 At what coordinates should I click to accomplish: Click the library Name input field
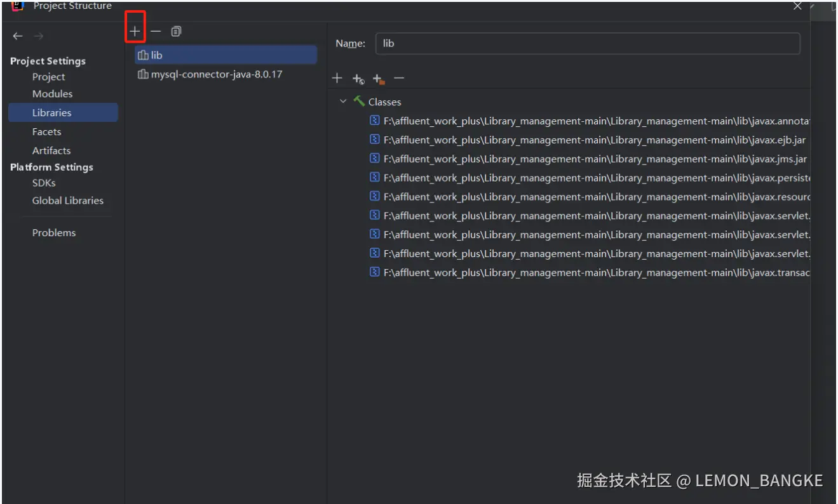tap(588, 44)
